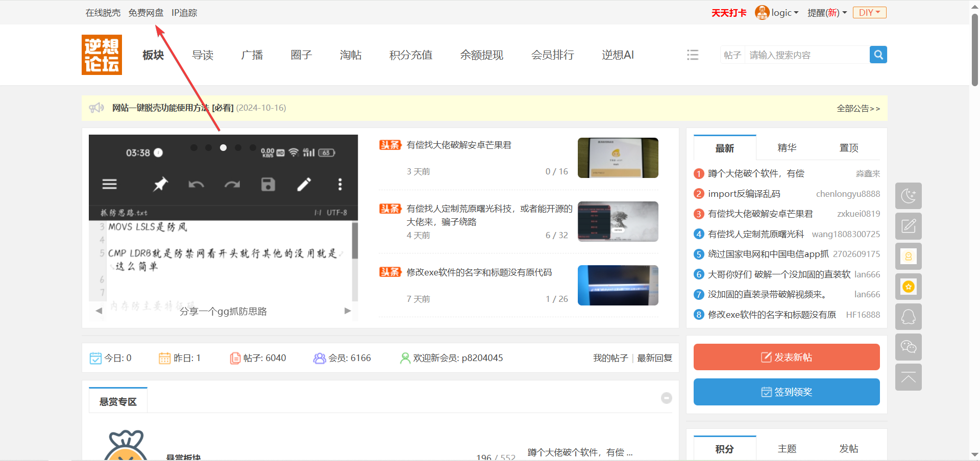
Task: Click the sidebar QQ penguin icon
Action: tap(908, 317)
